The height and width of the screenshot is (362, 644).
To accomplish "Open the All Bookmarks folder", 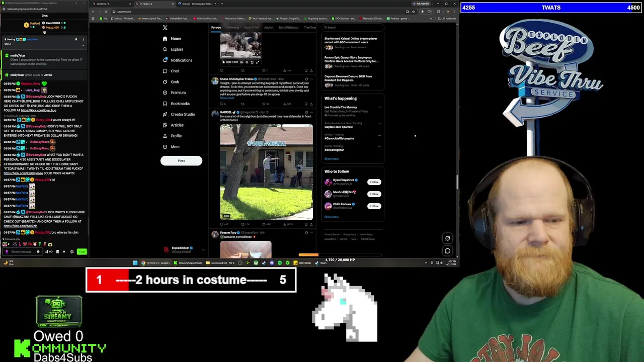I will coord(447,19).
